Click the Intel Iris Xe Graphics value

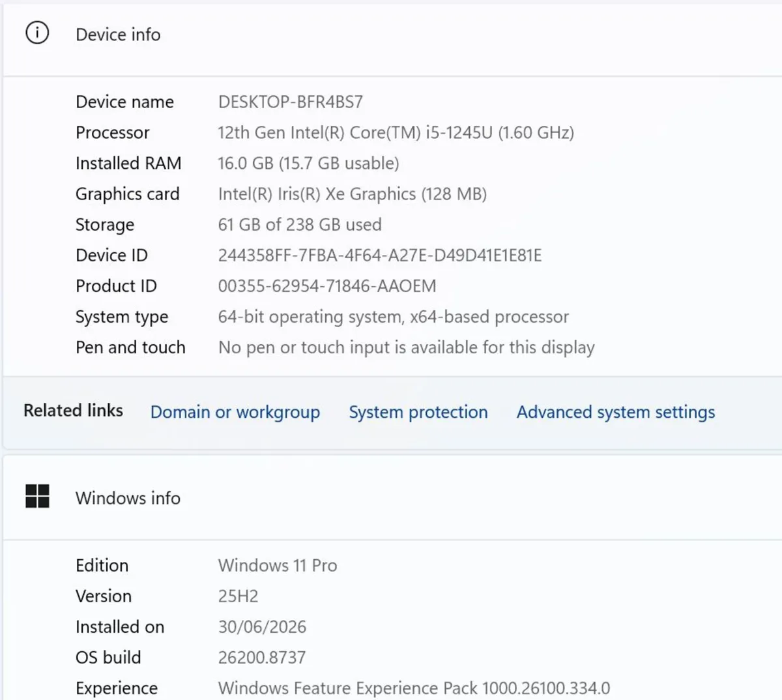tap(353, 194)
